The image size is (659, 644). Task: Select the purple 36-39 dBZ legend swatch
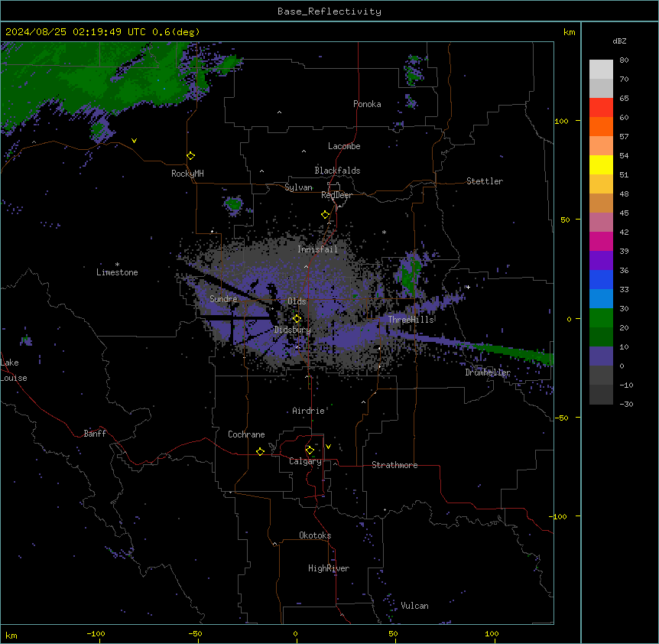[x=601, y=261]
